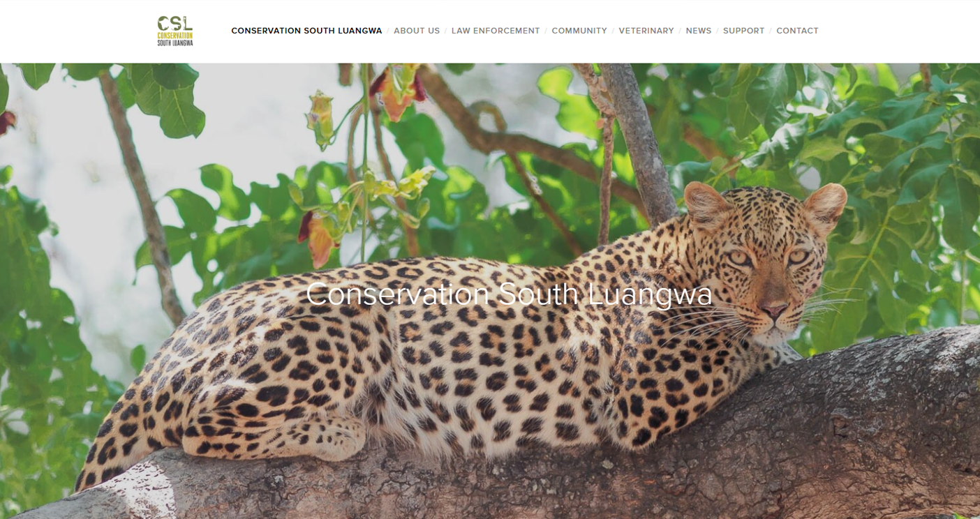Visit the News page
Image resolution: width=980 pixels, height=519 pixels.
coord(699,31)
